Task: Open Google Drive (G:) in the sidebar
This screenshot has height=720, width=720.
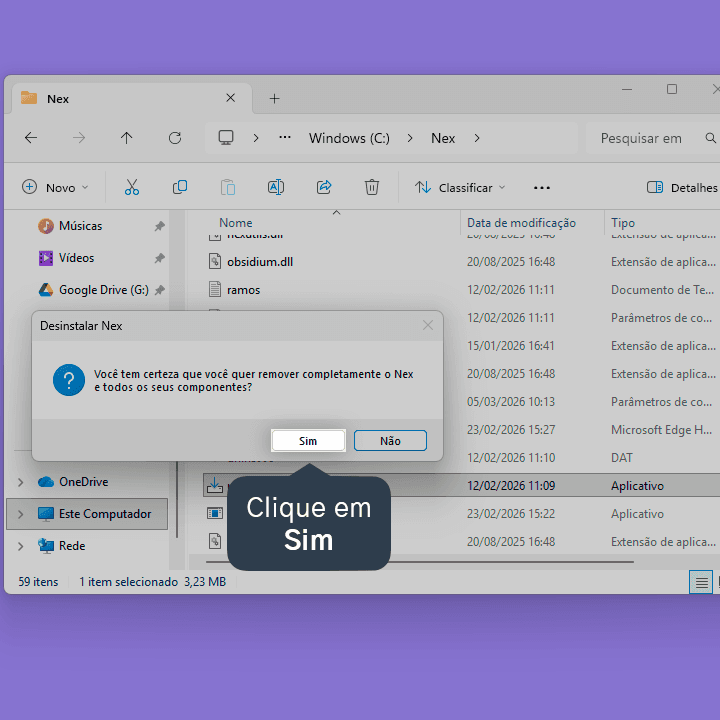Action: [x=104, y=290]
